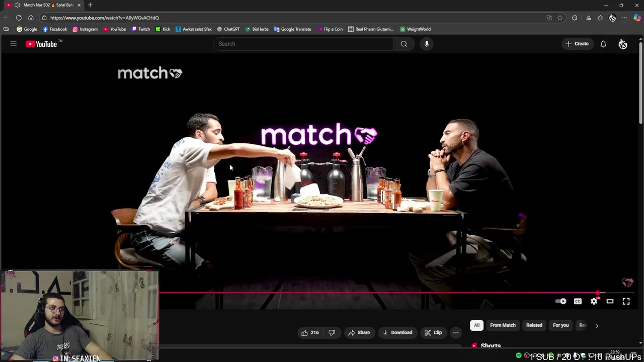
Task: Go to browser home page
Action: (x=31, y=18)
